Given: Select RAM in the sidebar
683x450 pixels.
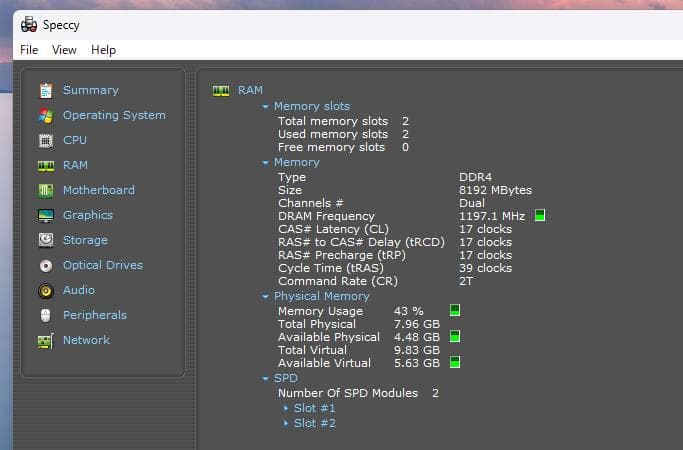Looking at the screenshot, I should (x=75, y=165).
